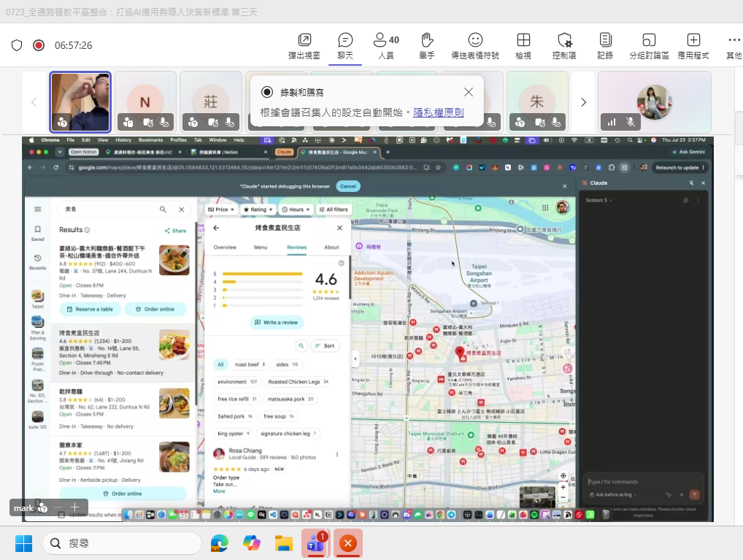
Task: Open Microsoft Edge from taskbar
Action: pos(220,543)
